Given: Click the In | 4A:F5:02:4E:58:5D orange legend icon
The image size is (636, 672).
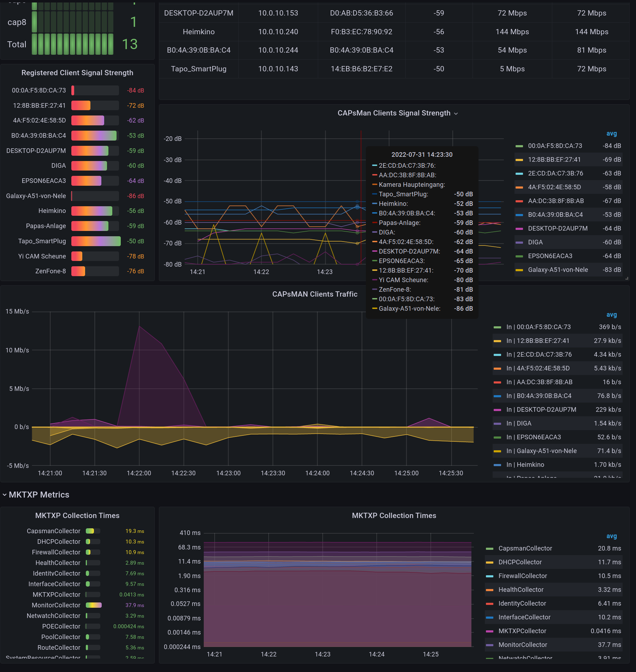Looking at the screenshot, I should click(x=497, y=369).
